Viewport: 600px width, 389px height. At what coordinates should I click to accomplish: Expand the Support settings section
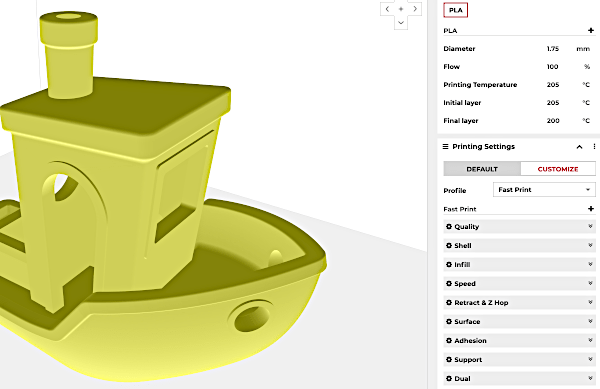point(519,360)
